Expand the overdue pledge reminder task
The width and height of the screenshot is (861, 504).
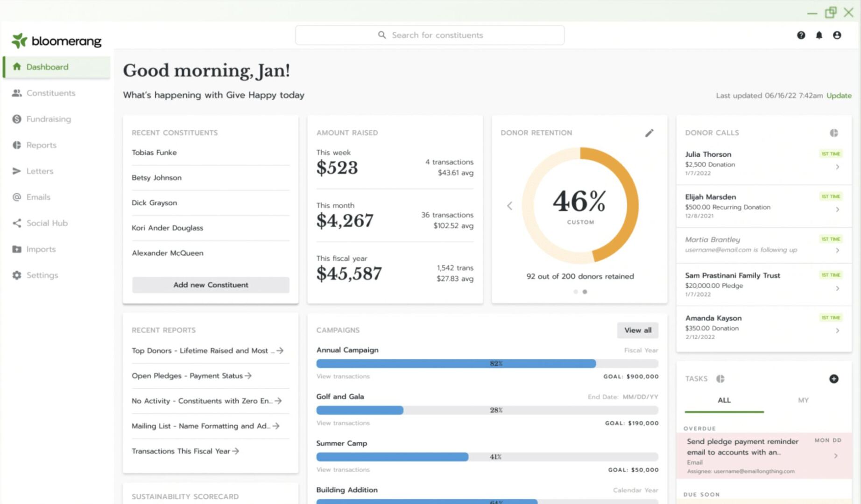click(x=836, y=456)
